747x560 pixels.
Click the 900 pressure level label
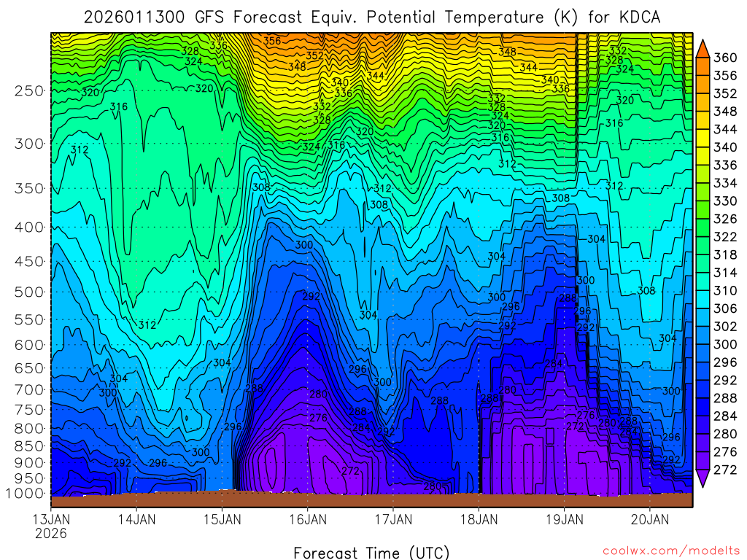point(29,462)
